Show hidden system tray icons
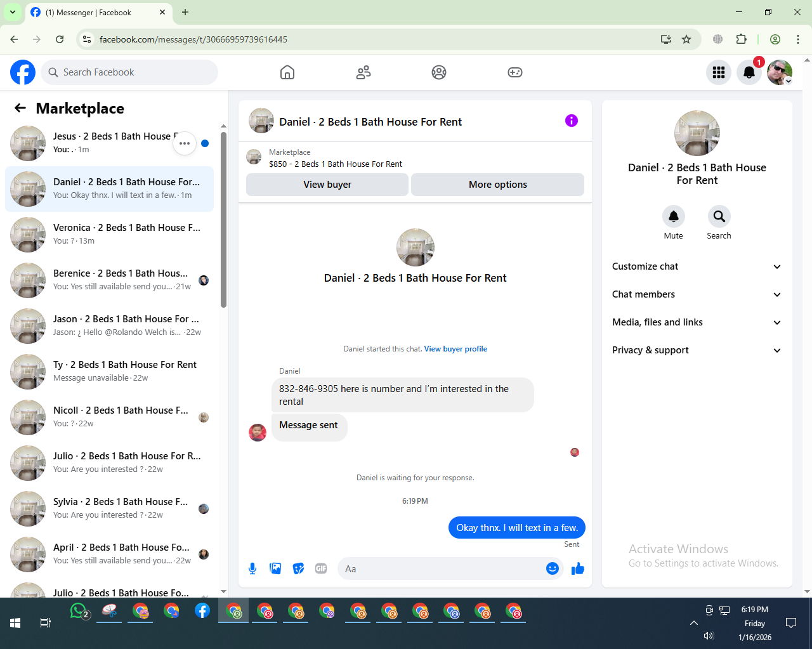Viewport: 812px width, 649px height. click(x=694, y=623)
